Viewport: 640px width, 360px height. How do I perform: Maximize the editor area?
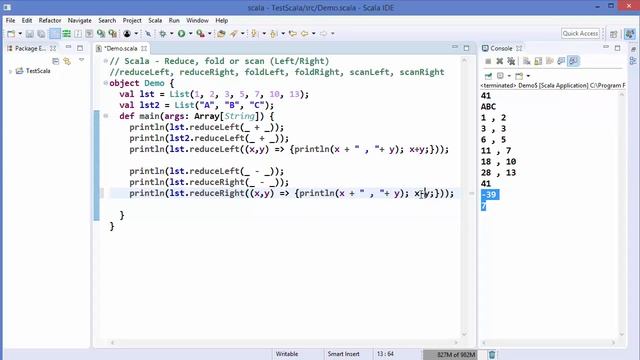467,48
